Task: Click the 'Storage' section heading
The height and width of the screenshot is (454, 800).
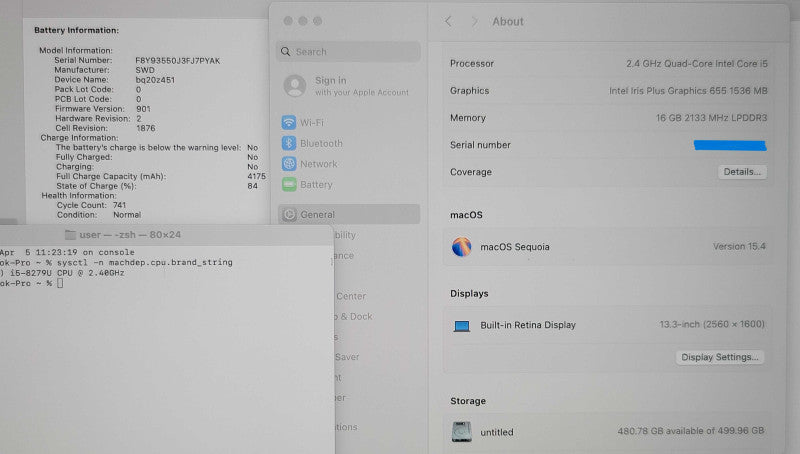Action: [x=468, y=401]
